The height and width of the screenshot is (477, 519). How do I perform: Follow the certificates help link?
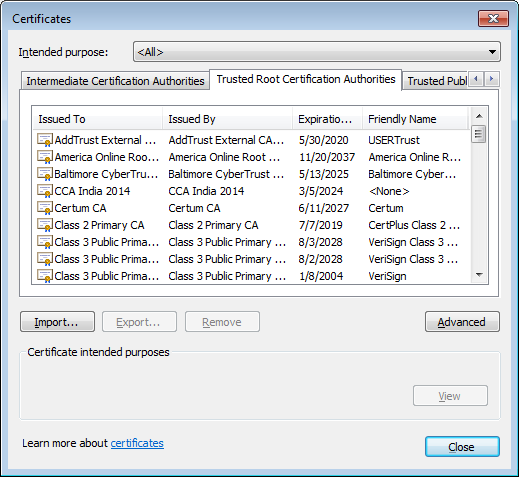pyautogui.click(x=137, y=443)
